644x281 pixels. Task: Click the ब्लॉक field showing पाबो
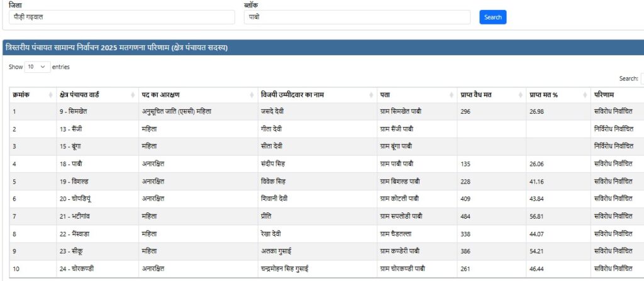point(357,18)
